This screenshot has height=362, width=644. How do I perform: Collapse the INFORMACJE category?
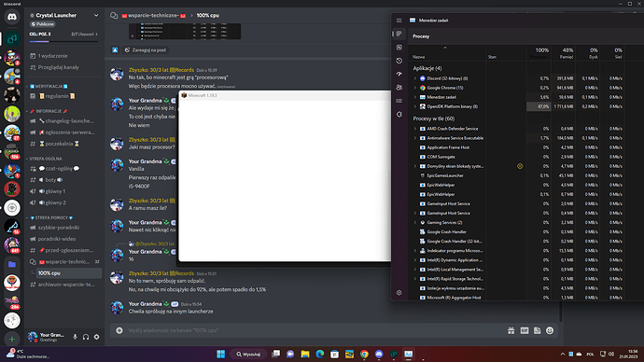click(x=49, y=111)
